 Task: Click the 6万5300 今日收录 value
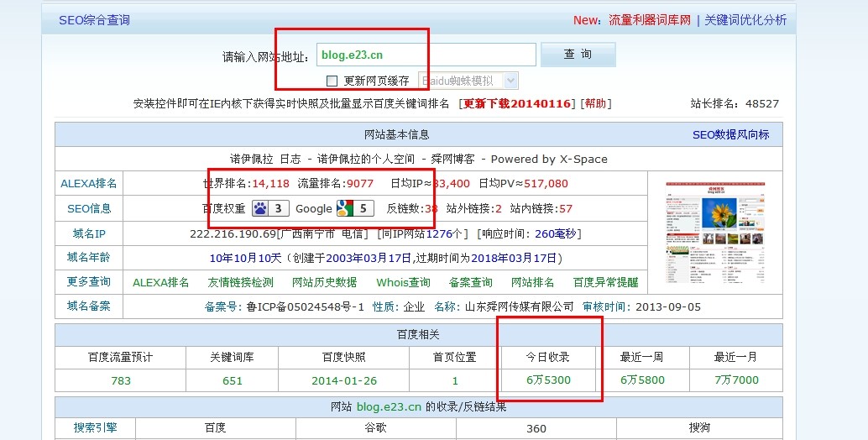[x=548, y=380]
